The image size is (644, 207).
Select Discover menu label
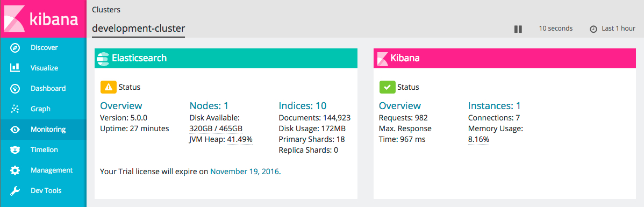[45, 48]
